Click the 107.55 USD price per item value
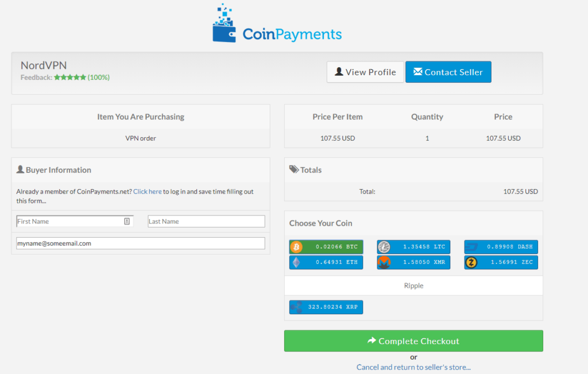 point(338,138)
